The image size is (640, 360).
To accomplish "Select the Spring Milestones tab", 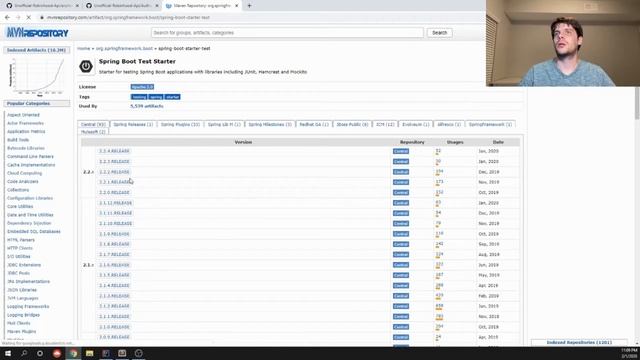I will 270,124.
